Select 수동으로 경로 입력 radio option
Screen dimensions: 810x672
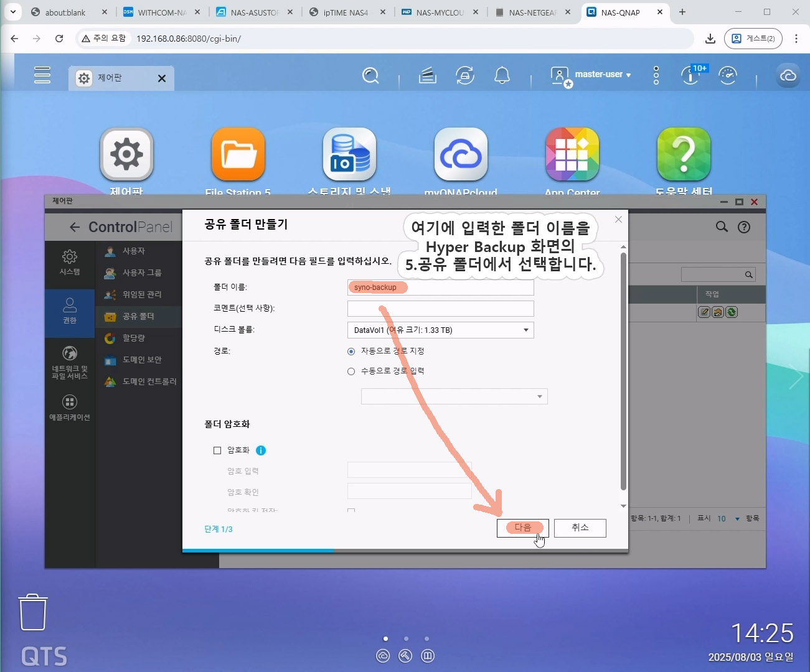351,371
